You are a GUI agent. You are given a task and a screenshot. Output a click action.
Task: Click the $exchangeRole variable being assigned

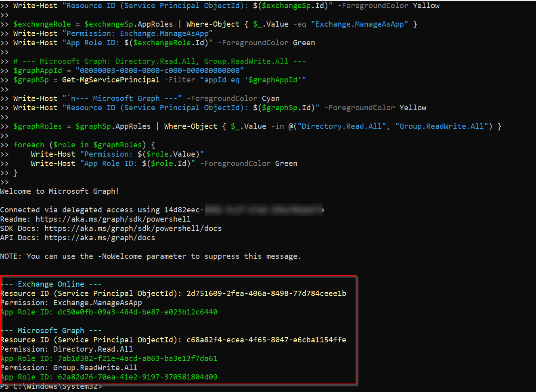pyautogui.click(x=42, y=24)
